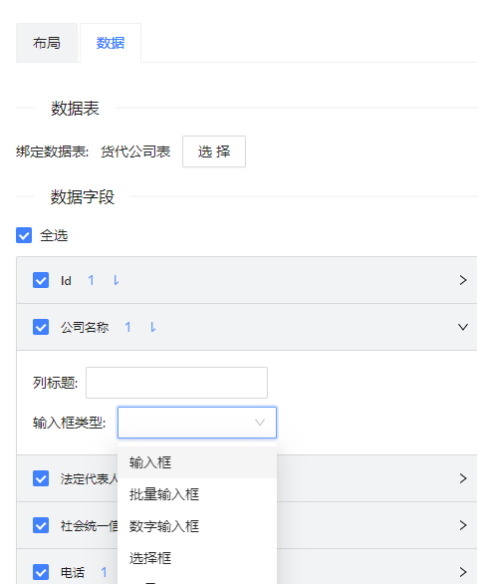Open the 输入框类型 dropdown
478x585 pixels.
coord(197,422)
